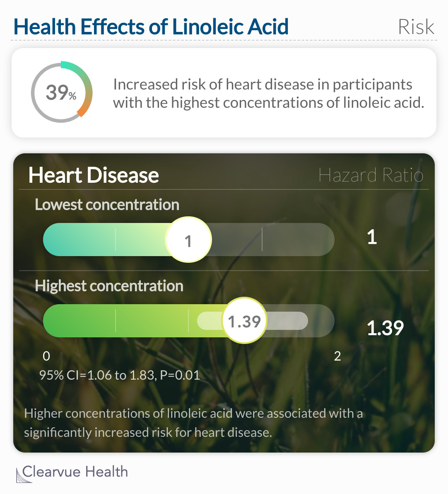Select the 1.39 slider knob
Screen dimensions: 448x494
(244, 321)
